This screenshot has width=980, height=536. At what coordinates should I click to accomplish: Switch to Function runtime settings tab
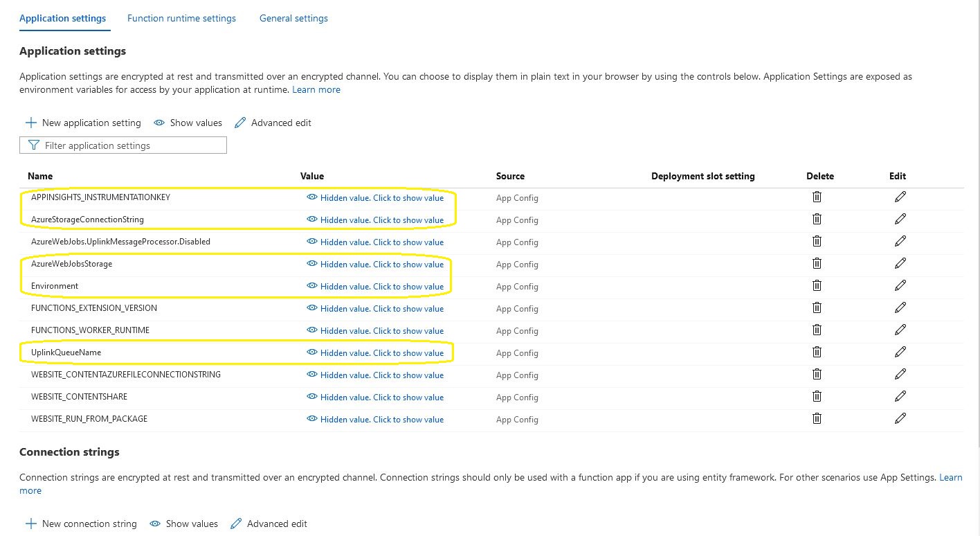tap(181, 18)
